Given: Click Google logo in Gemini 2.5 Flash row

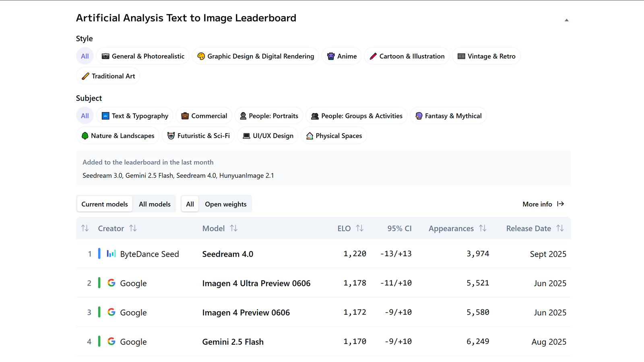Looking at the screenshot, I should coord(111,341).
